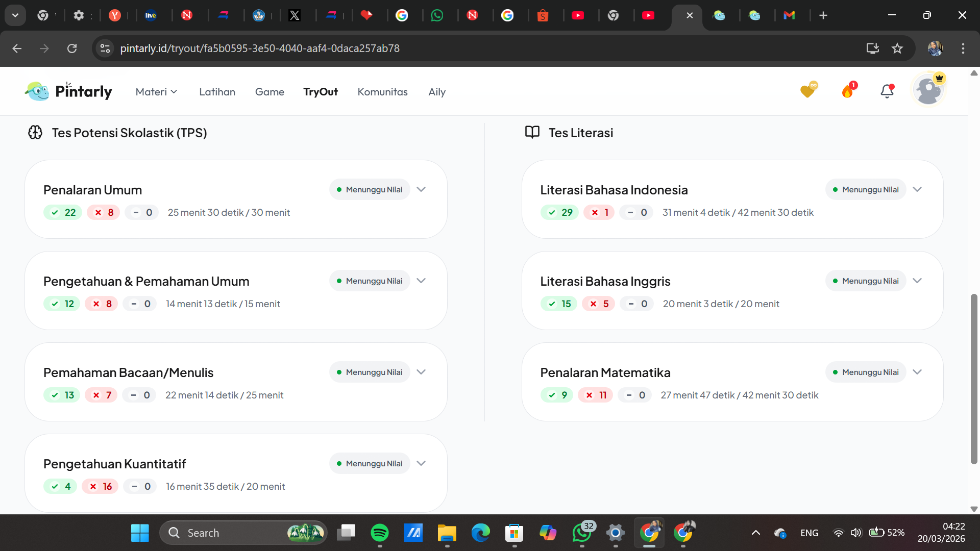Open a new browser tab

click(823, 15)
